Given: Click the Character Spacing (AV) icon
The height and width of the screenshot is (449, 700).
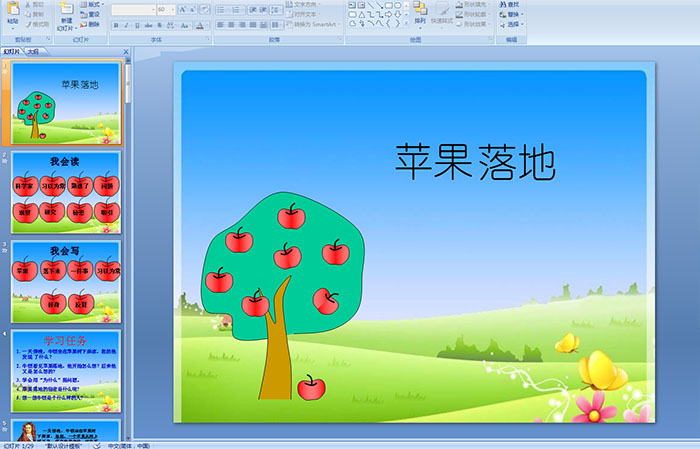Looking at the screenshot, I should [171, 25].
